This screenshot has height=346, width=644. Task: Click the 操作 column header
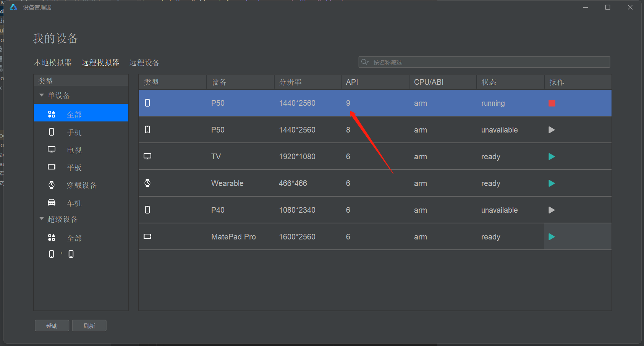[x=578, y=82]
